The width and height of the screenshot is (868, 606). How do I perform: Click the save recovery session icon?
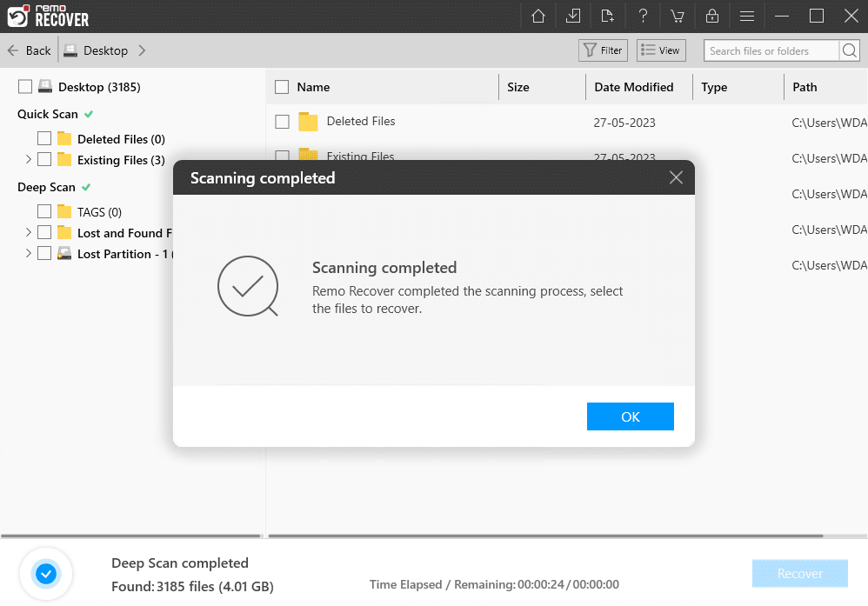click(x=573, y=16)
